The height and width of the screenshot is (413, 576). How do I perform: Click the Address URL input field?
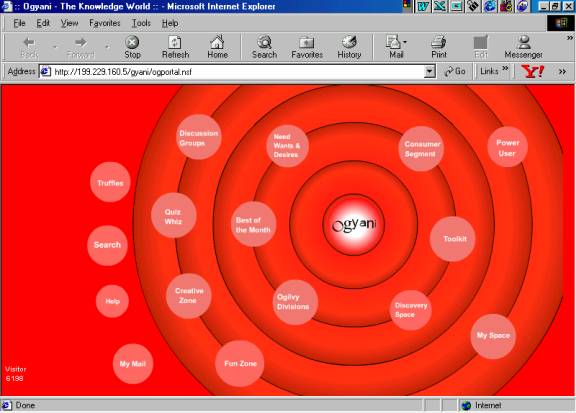click(x=237, y=72)
